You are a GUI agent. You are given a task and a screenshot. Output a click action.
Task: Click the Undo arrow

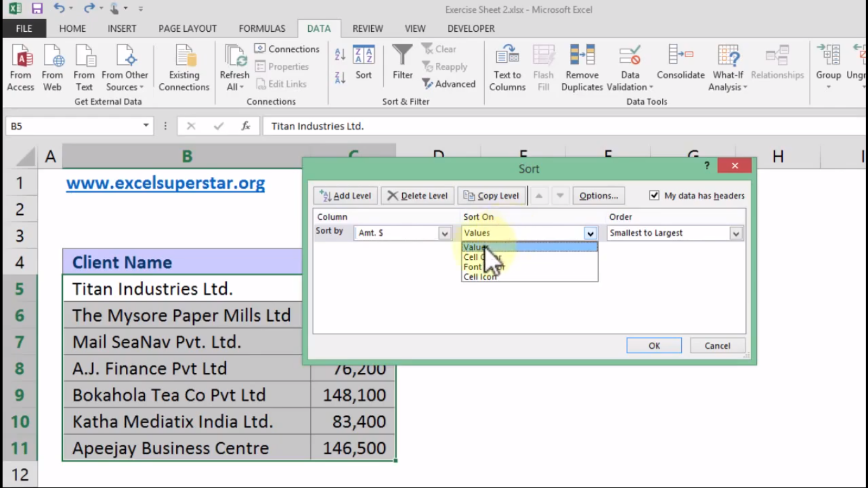pyautogui.click(x=59, y=9)
